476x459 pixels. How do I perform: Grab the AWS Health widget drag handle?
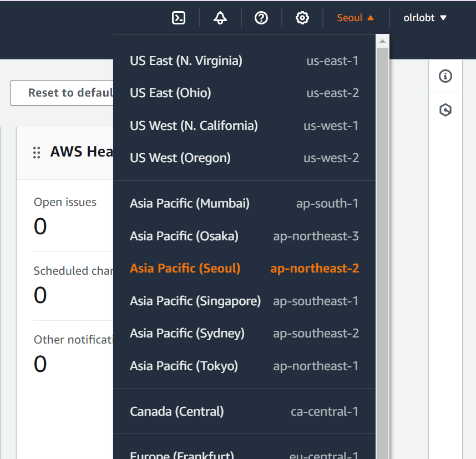[x=37, y=153]
